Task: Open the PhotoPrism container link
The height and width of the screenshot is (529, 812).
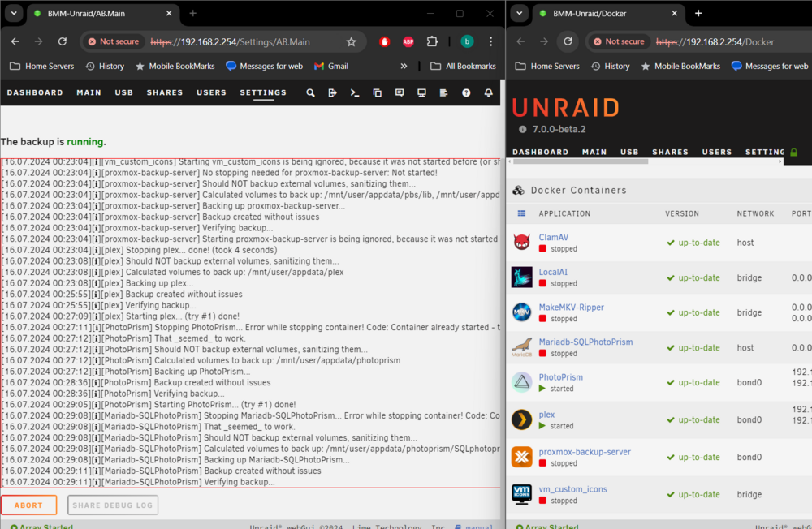Action: pos(561,376)
